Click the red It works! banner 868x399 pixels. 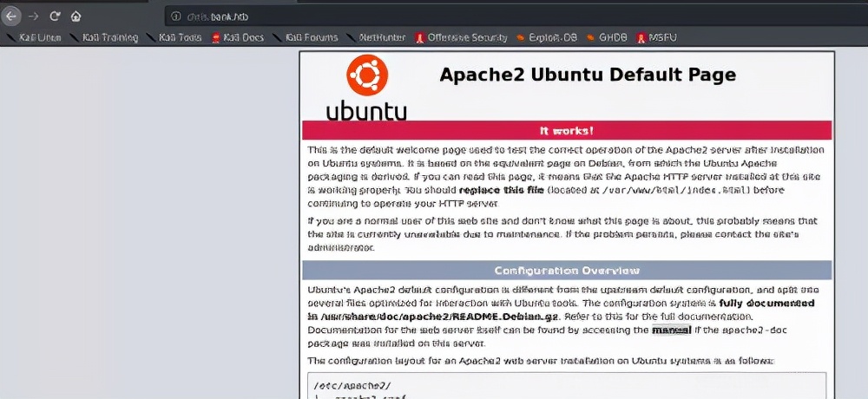pyautogui.click(x=567, y=131)
